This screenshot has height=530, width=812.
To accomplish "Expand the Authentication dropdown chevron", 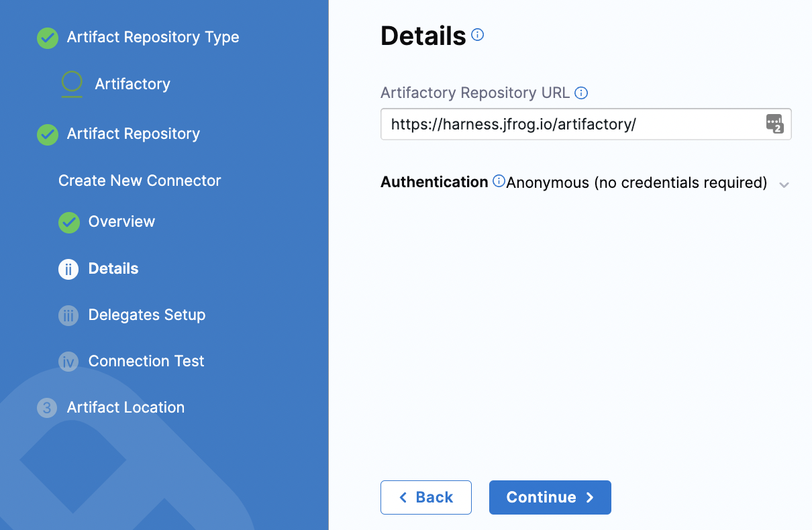I will (x=784, y=184).
